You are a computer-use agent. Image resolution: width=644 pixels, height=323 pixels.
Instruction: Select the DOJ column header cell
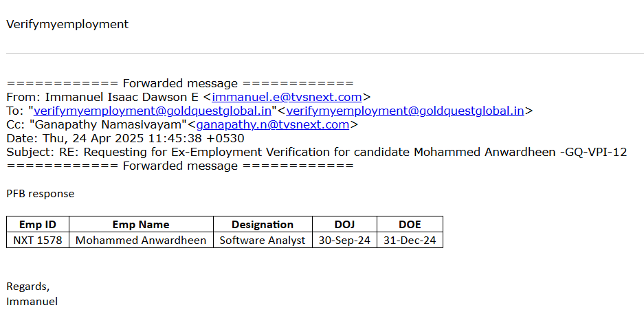pos(345,225)
